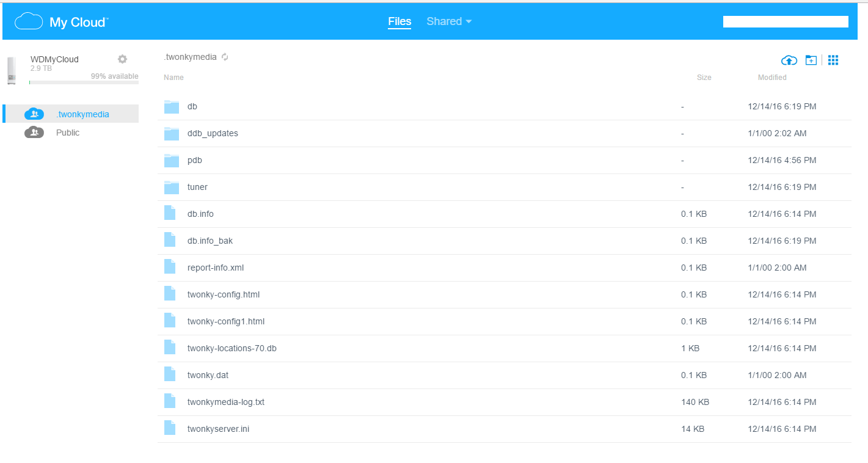Create a new folder with the toolbar icon
Image resolution: width=868 pixels, height=463 pixels.
(811, 60)
